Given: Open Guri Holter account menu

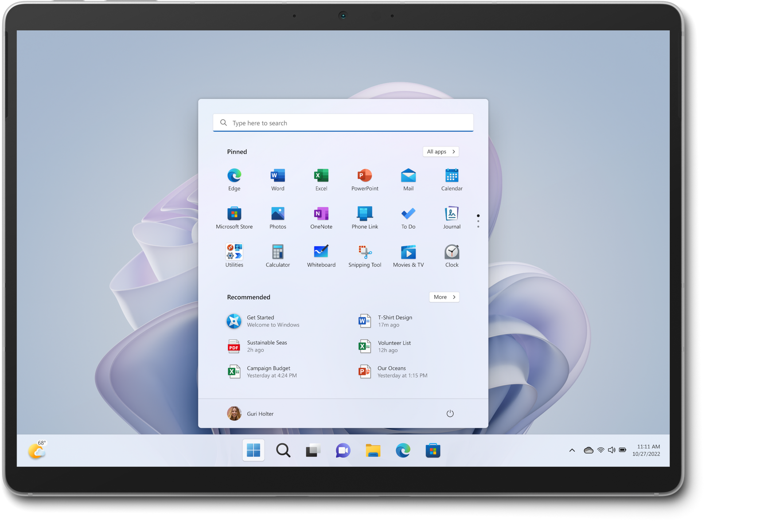Looking at the screenshot, I should click(250, 414).
